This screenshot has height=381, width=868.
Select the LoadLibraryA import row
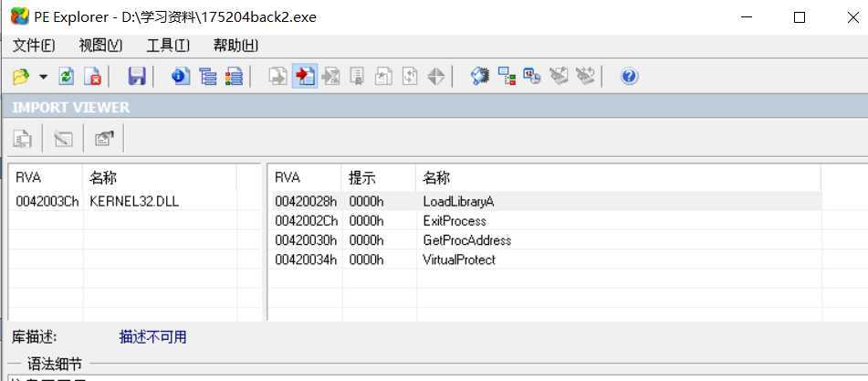tap(545, 201)
